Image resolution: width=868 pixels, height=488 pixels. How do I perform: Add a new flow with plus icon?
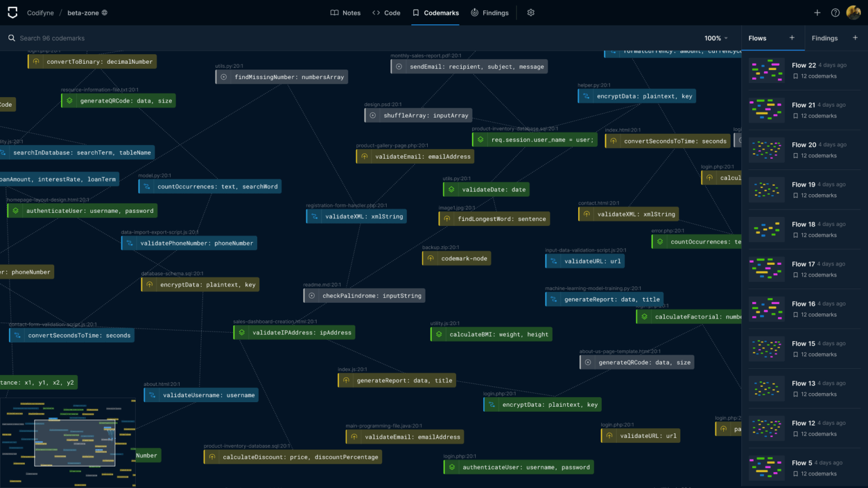coord(792,38)
